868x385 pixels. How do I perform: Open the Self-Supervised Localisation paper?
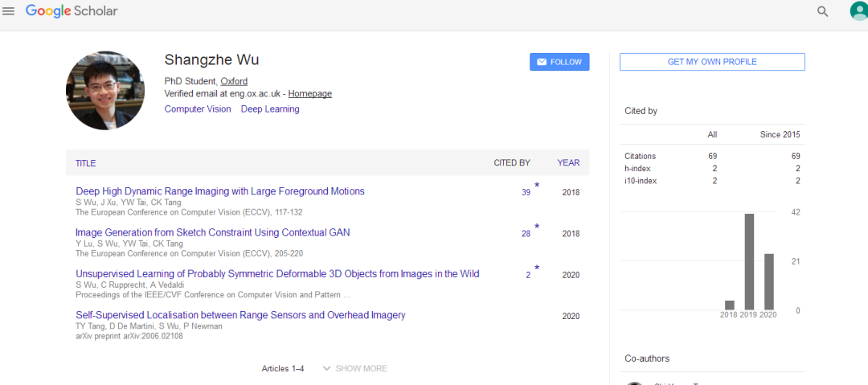coord(240,315)
